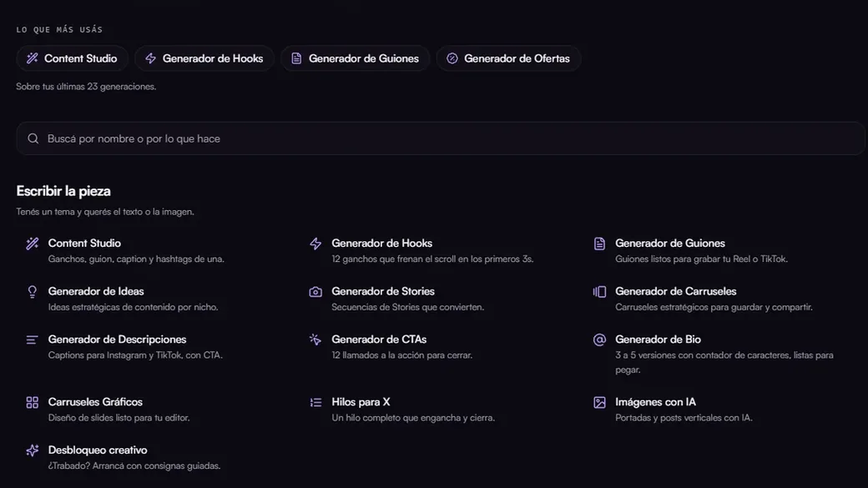This screenshot has height=488, width=868.
Task: Open the Generador de Hooks shortcut chip
Action: pos(204,58)
